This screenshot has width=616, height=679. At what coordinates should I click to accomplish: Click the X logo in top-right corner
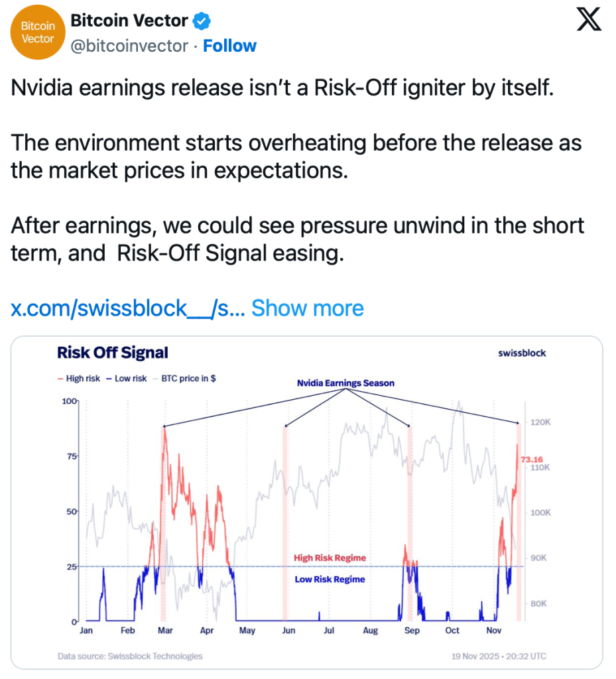click(588, 22)
